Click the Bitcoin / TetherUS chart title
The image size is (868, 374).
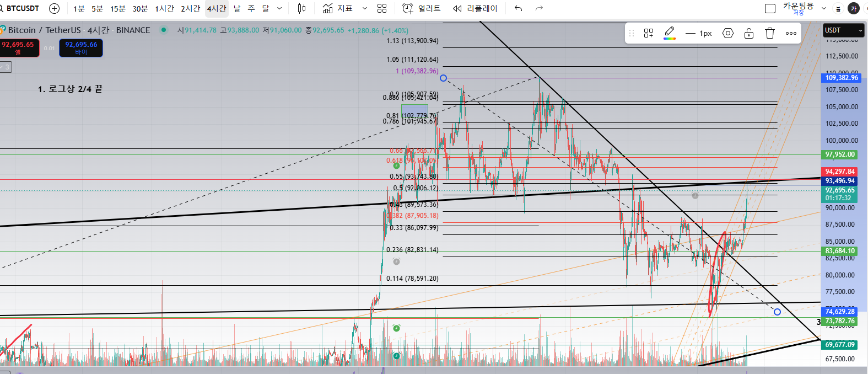point(44,30)
